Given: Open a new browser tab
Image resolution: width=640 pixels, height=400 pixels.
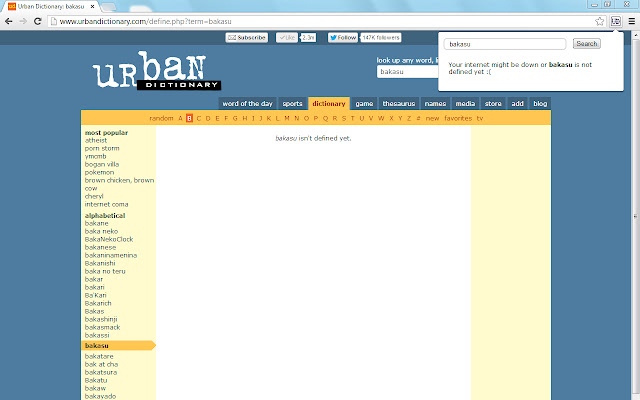Looking at the screenshot, I should pyautogui.click(x=108, y=7).
